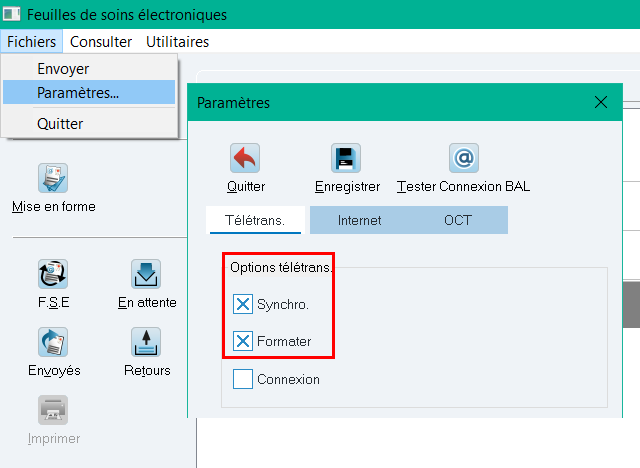This screenshot has height=468, width=640.
Task: Click Enregistrer floppy disk icon
Action: [x=346, y=158]
